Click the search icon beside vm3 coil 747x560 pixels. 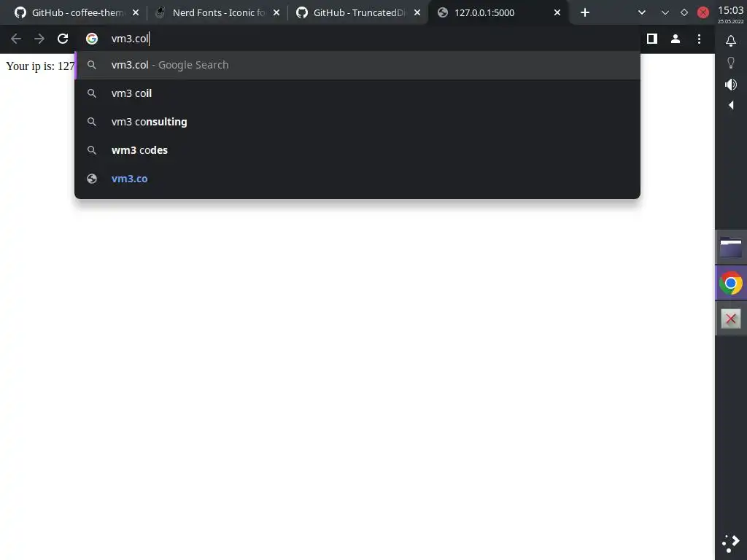92,93
